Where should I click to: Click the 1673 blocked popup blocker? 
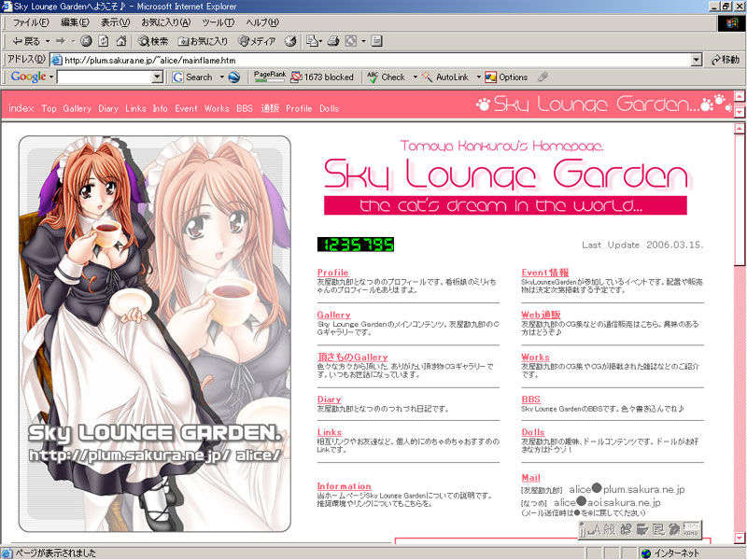[322, 77]
